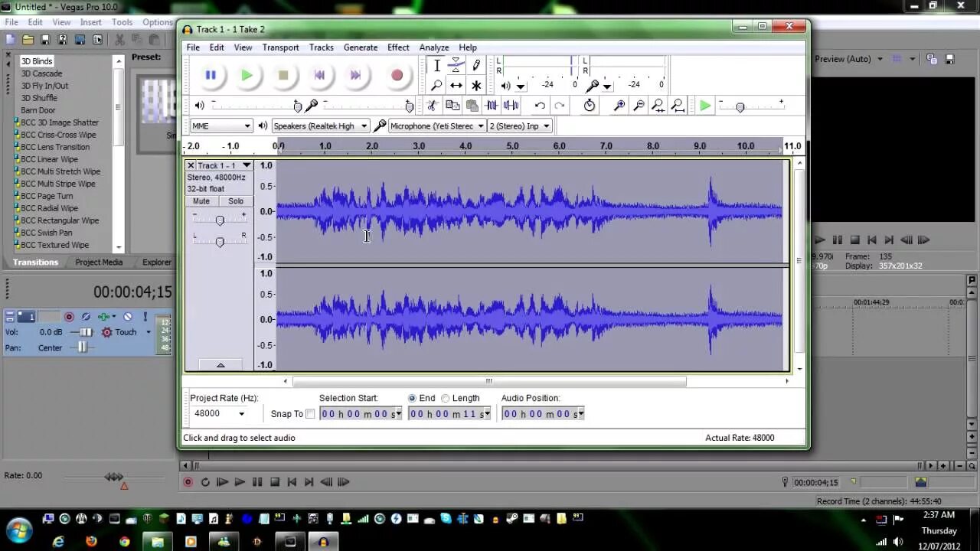Click the Redo arrow icon
Screen dimensions: 980x551
tap(560, 106)
